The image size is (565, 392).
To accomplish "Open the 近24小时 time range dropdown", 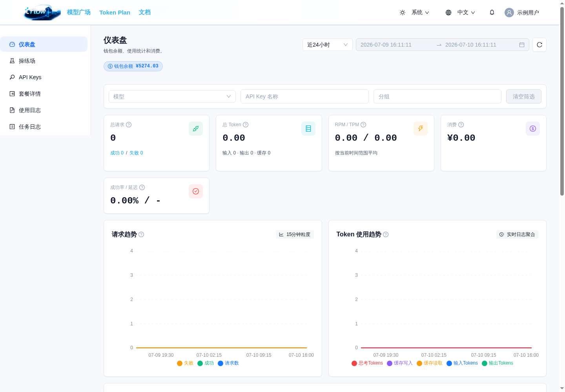I will (x=328, y=45).
